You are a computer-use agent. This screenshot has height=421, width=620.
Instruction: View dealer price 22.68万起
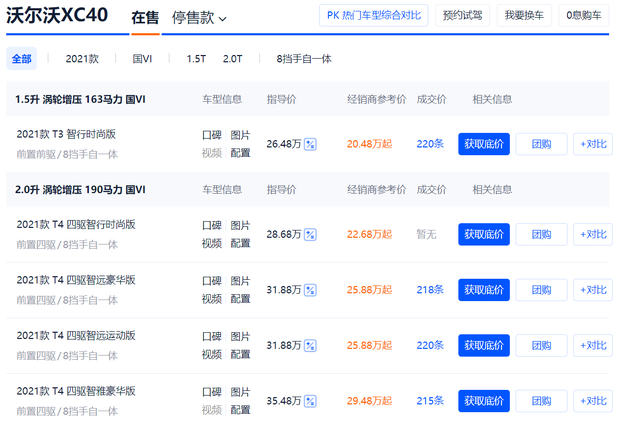369,234
